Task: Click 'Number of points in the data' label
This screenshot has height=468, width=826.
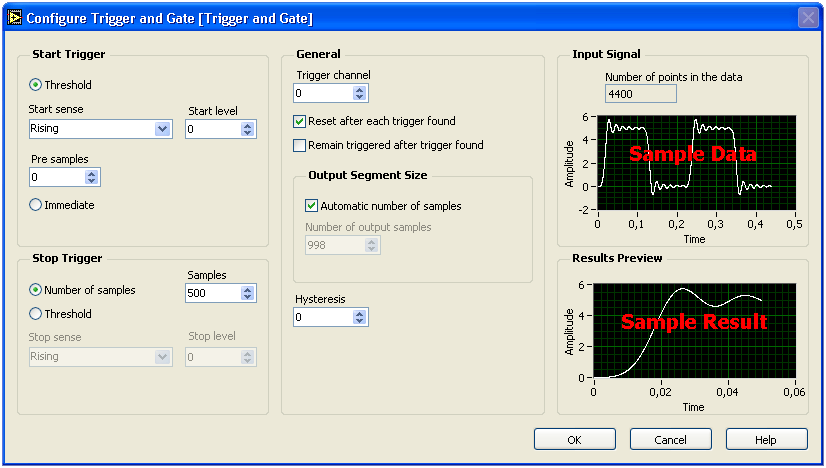Action: tap(674, 77)
